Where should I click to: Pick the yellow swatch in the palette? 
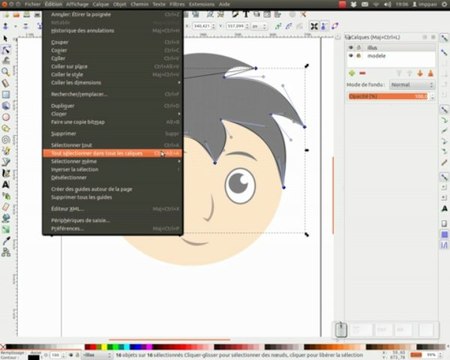pyautogui.click(x=104, y=347)
